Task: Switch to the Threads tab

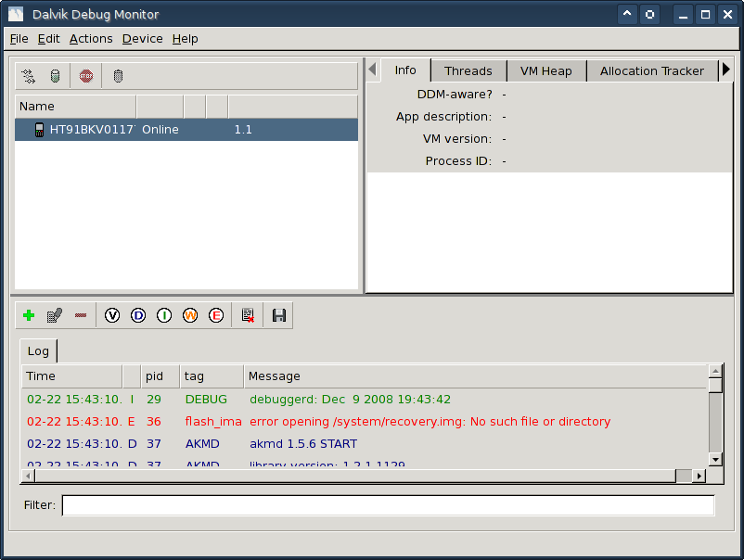Action: [468, 71]
